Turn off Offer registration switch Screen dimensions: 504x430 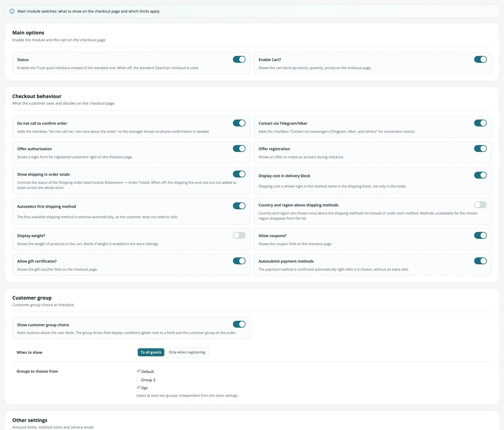tap(480, 149)
